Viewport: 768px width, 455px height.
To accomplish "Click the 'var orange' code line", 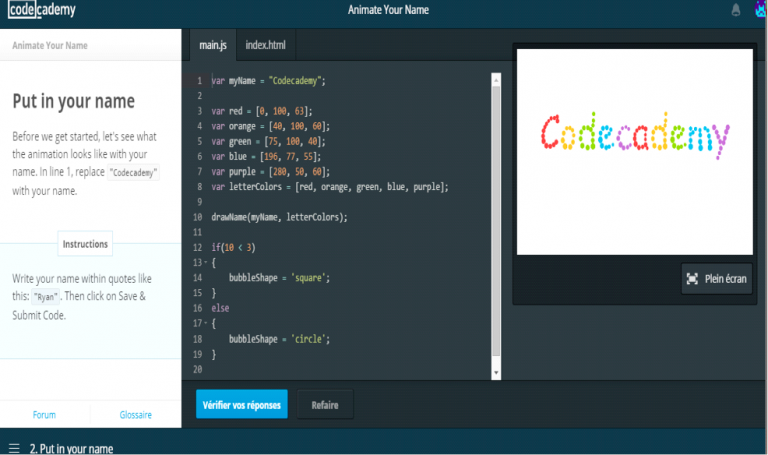I will (270, 126).
